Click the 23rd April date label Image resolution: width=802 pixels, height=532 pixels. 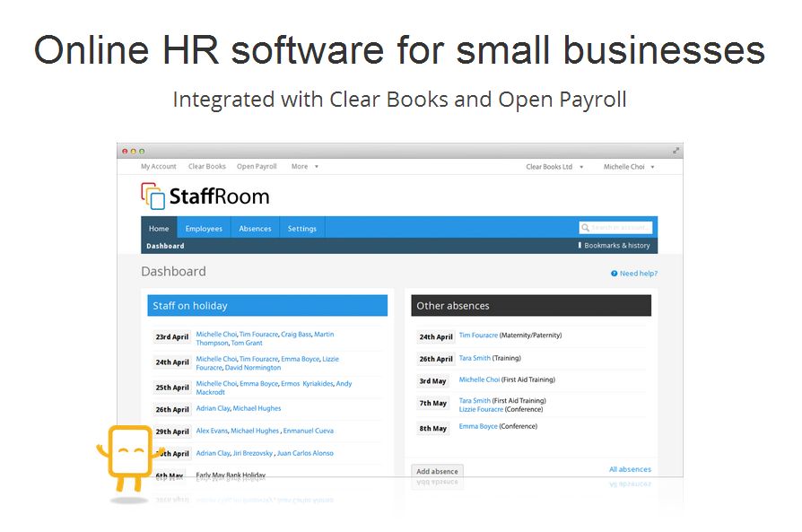[x=172, y=337]
